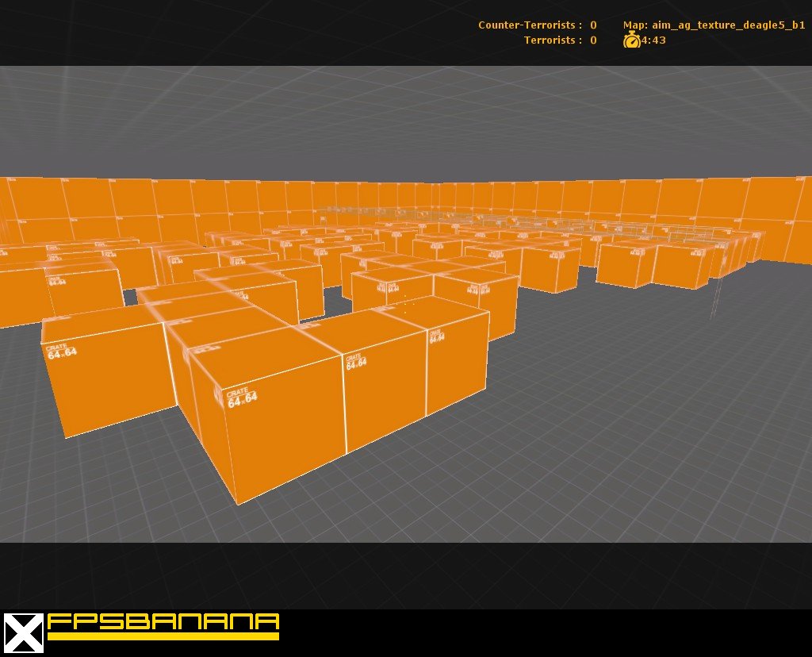Click the gray ceiling above the arena
Viewport: 812px width, 657px height.
396,119
